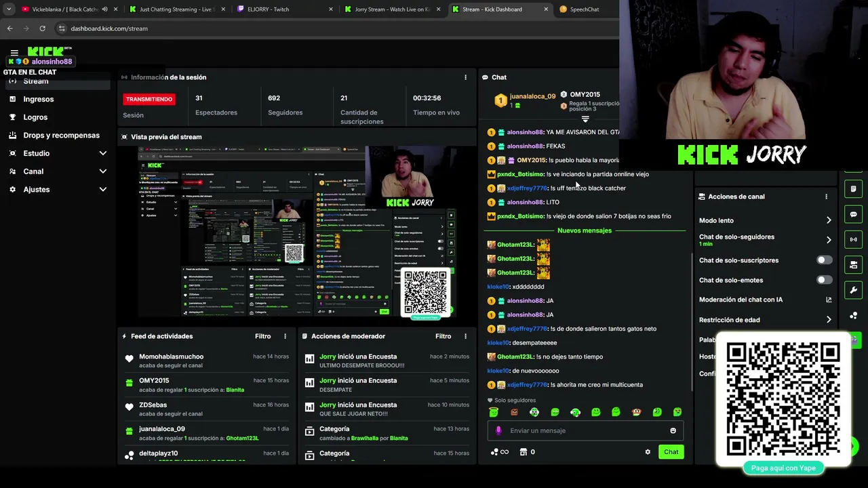Open Modo lento settings arrow
This screenshot has width=868, height=488.
829,220
